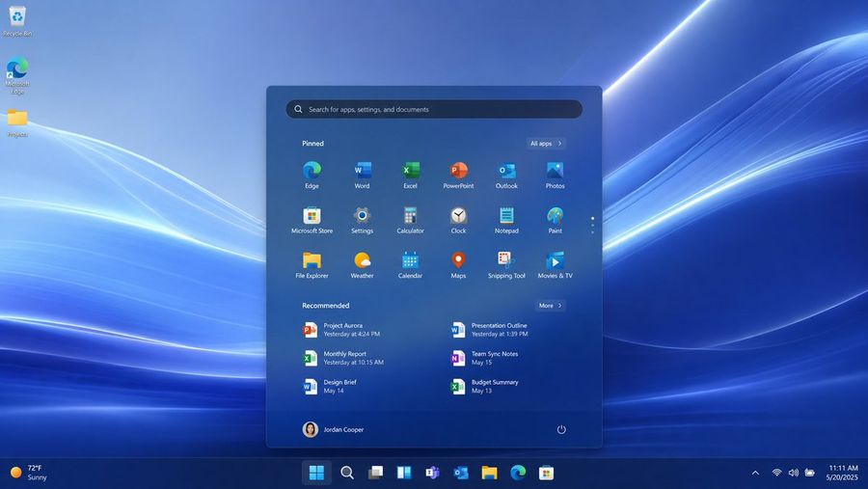Open File Explorer in pinned grid
Image resolution: width=868 pixels, height=489 pixels.
pyautogui.click(x=312, y=264)
